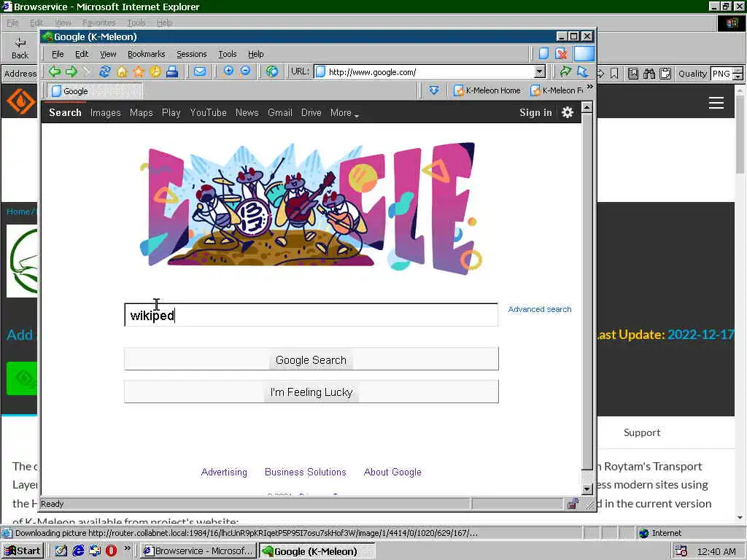Reload the page with K-Meleon refresh icon
747x560 pixels.
[x=105, y=72]
